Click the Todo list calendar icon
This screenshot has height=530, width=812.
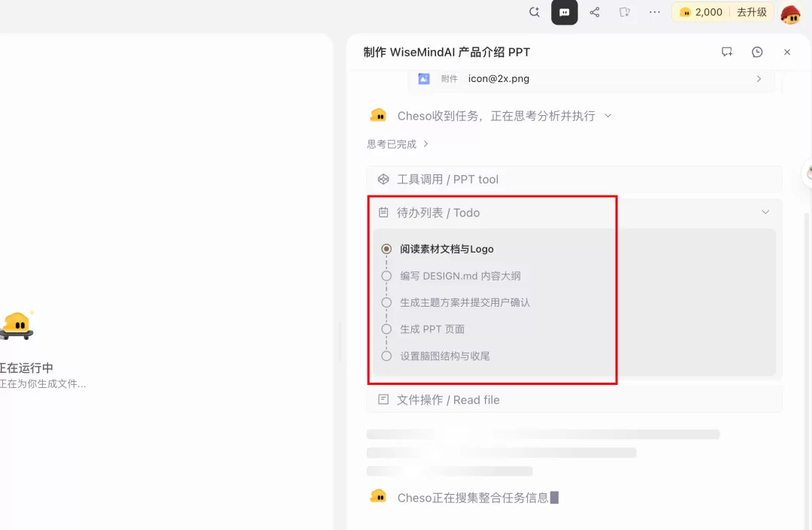click(x=383, y=212)
